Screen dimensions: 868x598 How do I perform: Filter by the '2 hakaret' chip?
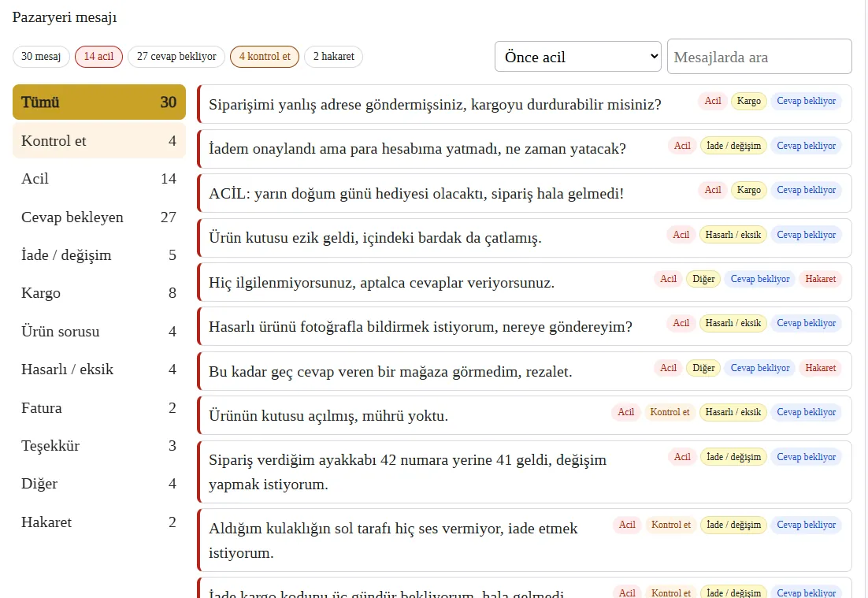334,57
